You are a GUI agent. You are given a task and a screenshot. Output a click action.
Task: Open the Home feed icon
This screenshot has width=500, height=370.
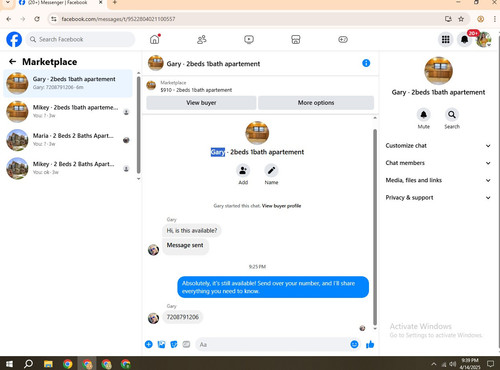(x=155, y=39)
